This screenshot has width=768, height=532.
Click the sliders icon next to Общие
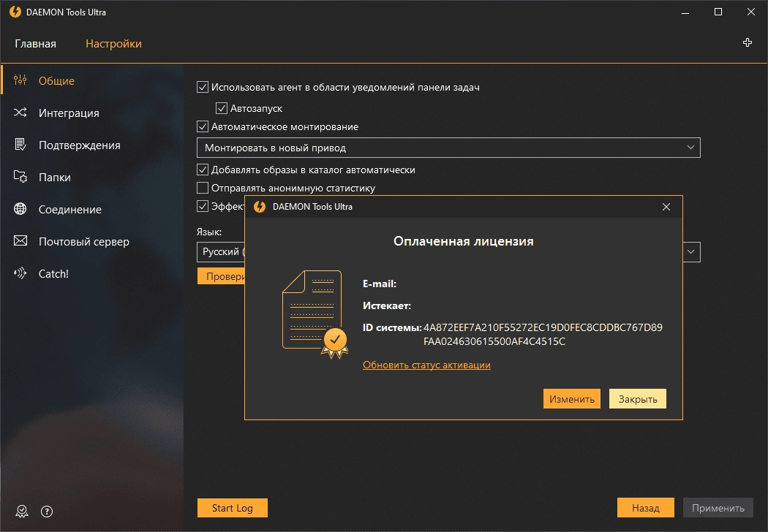click(20, 80)
